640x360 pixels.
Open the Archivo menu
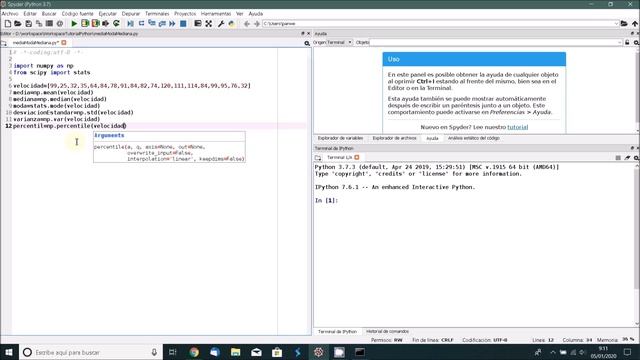(10, 13)
